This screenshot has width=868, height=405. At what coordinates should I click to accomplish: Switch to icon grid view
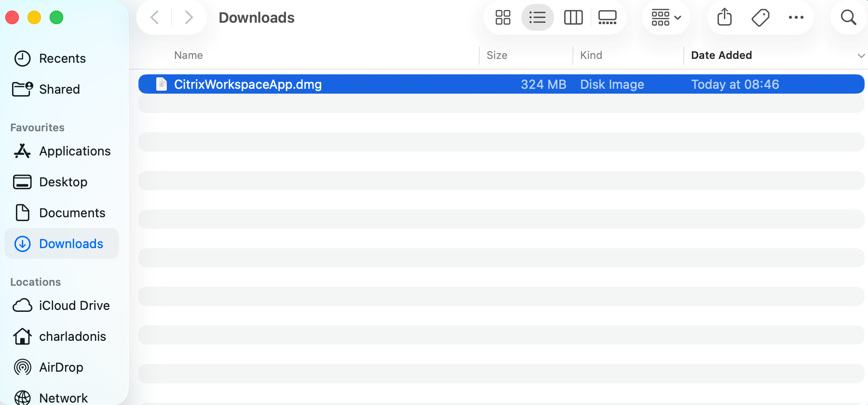502,18
